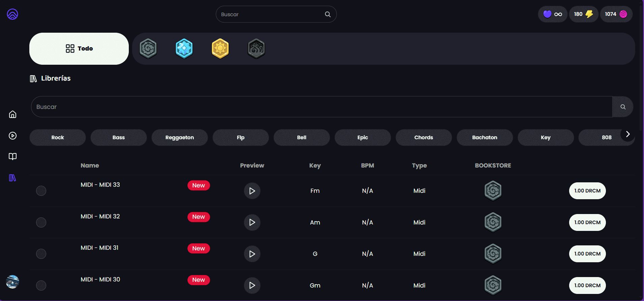Click the search magnifier beside the library search

point(623,107)
